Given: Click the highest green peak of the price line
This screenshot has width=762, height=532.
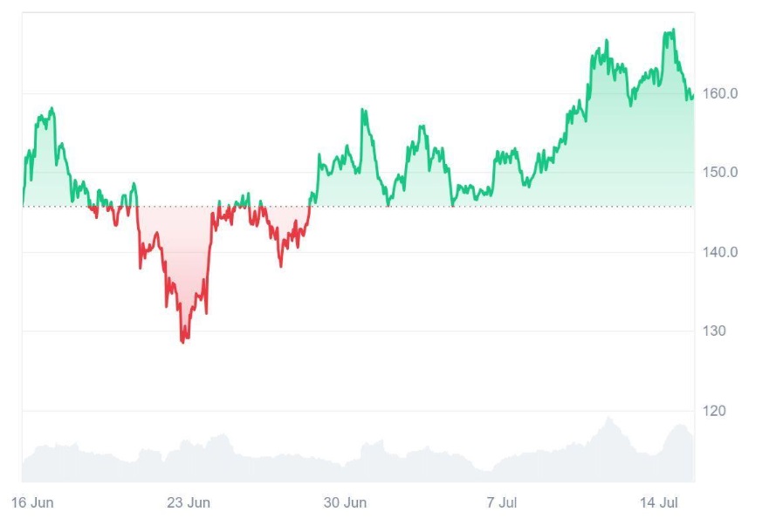Looking at the screenshot, I should coord(672,31).
